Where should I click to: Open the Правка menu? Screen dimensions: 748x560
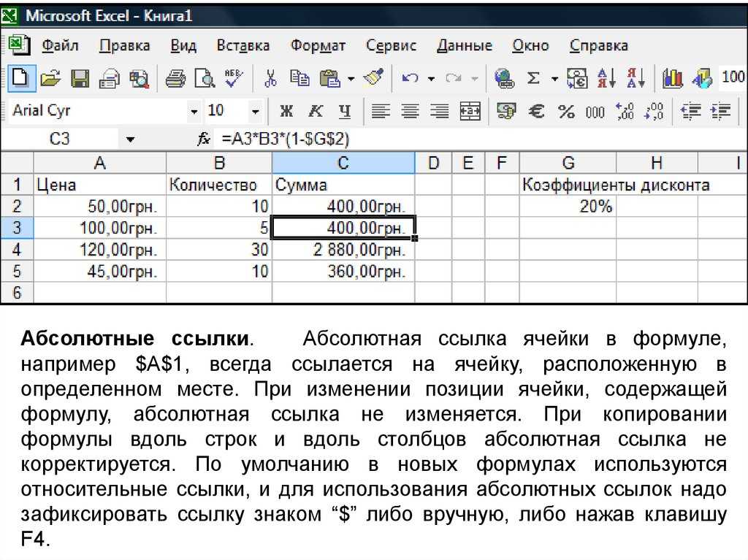pos(124,45)
